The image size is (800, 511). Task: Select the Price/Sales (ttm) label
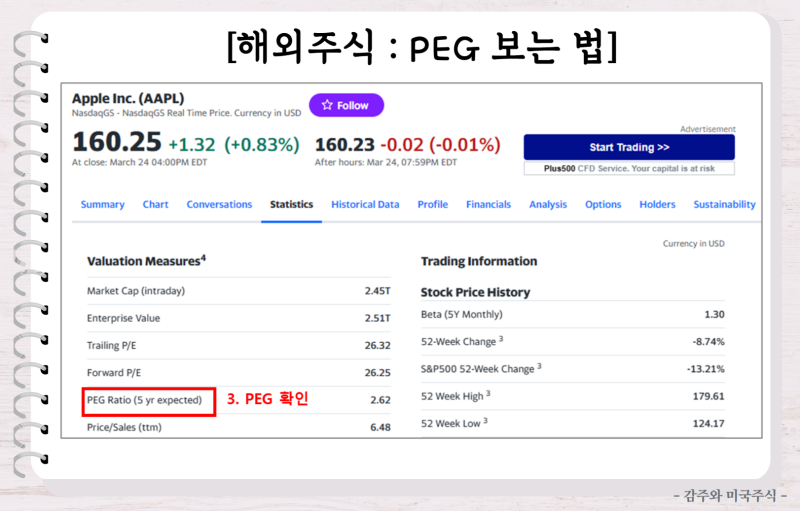(124, 427)
